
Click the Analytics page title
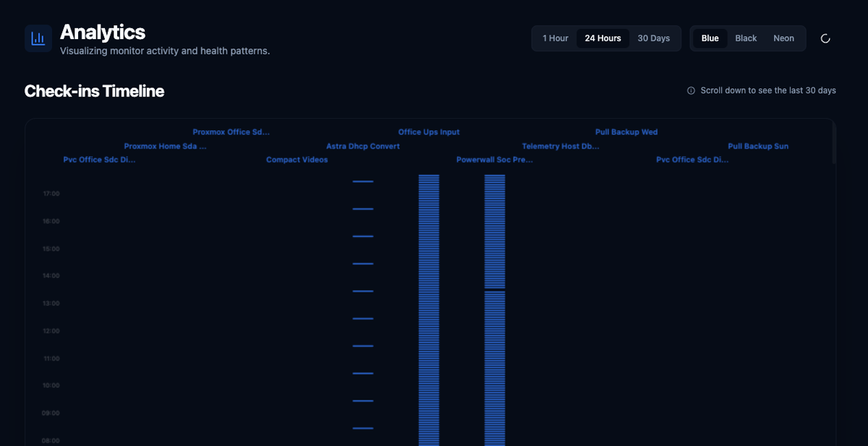(x=103, y=32)
